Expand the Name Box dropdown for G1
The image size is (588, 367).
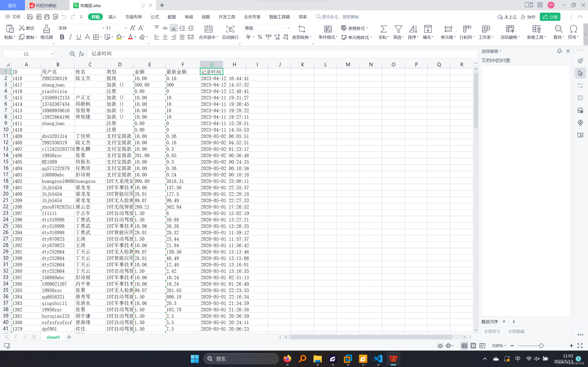[x=52, y=54]
